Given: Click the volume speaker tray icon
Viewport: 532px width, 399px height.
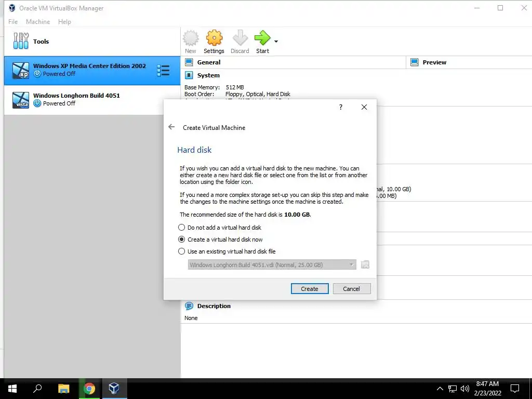Looking at the screenshot, I should click(x=465, y=389).
